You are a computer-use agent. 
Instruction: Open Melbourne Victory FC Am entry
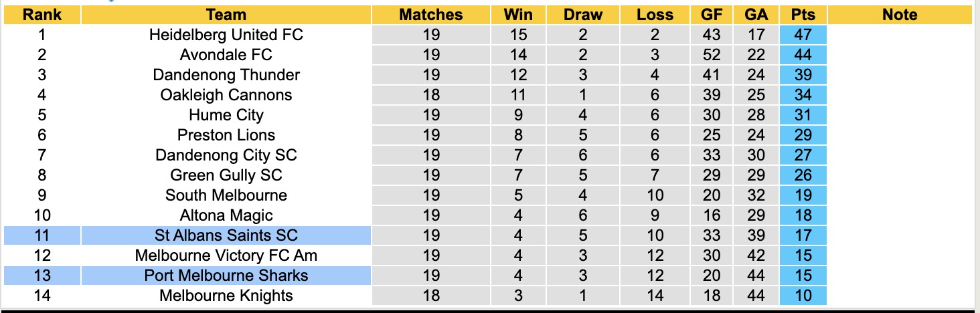pyautogui.click(x=226, y=255)
